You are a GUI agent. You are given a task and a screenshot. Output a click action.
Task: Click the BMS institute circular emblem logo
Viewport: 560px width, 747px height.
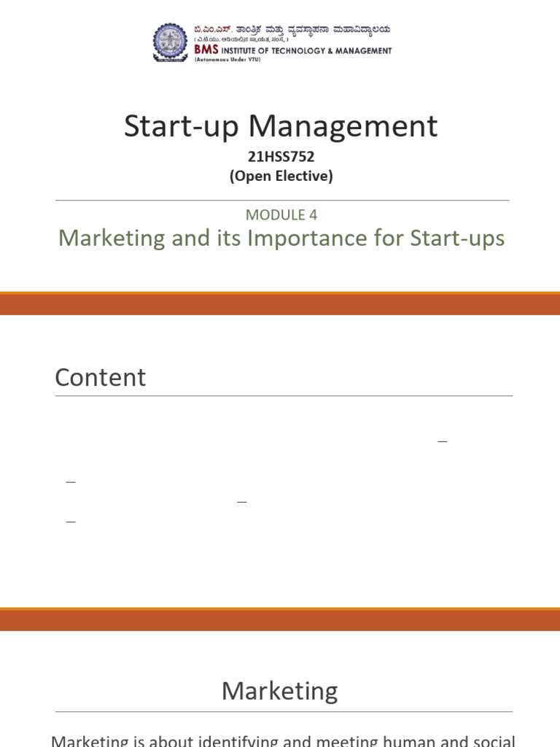click(170, 42)
